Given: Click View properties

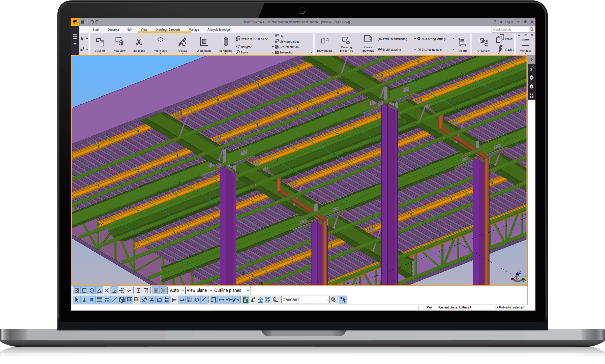Looking at the screenshot, I should click(287, 41).
